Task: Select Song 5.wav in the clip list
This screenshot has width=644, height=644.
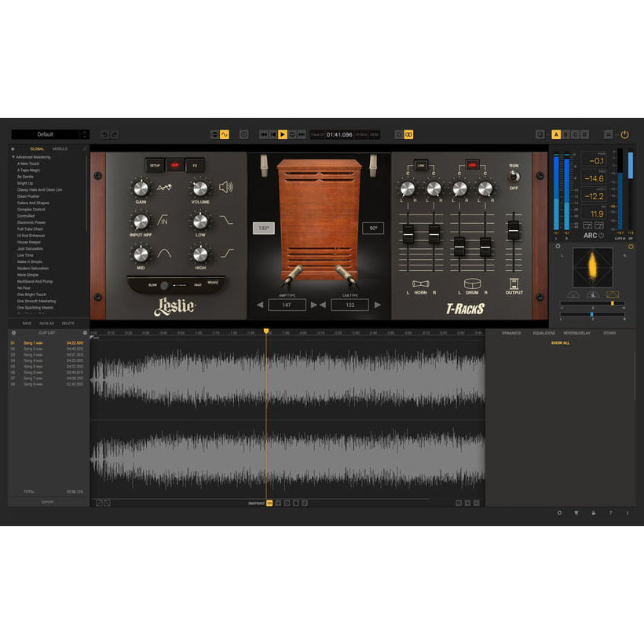Action: tap(47, 366)
